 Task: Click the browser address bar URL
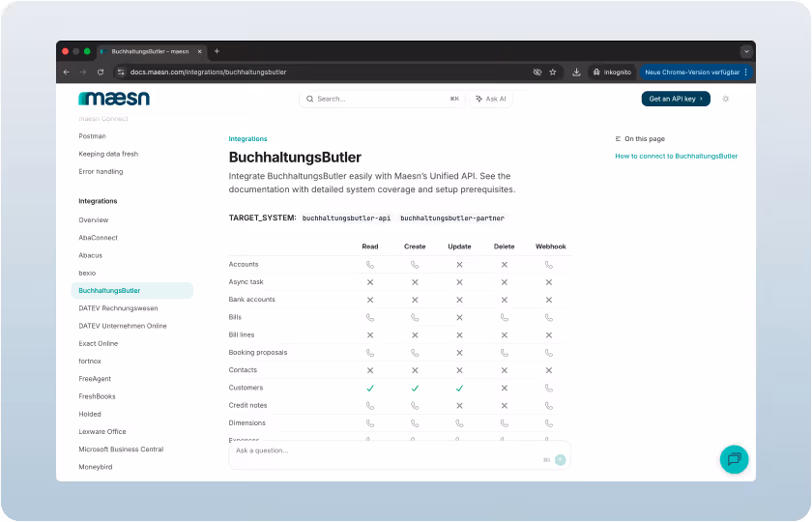pos(208,72)
